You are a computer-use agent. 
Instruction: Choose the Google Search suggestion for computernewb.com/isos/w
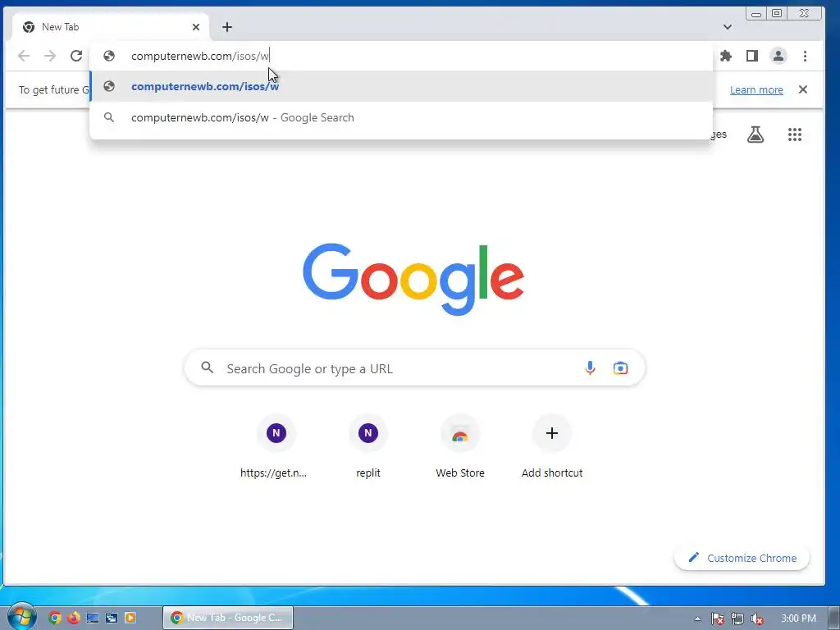tap(400, 117)
